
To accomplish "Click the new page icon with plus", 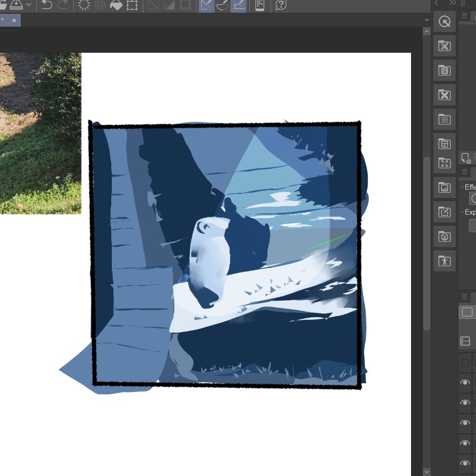I will point(466,158).
